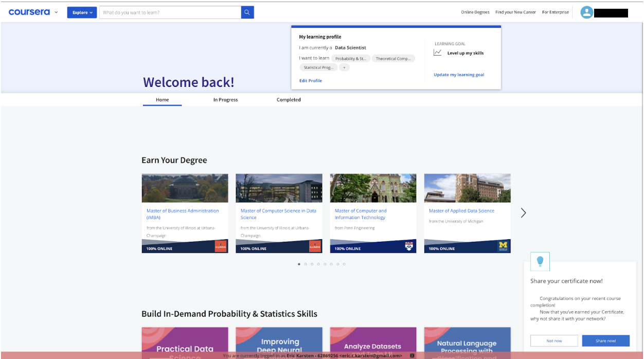This screenshot has height=359, width=644.
Task: Open the dropdown arrow next to Coursera logo
Action: pyautogui.click(x=56, y=12)
